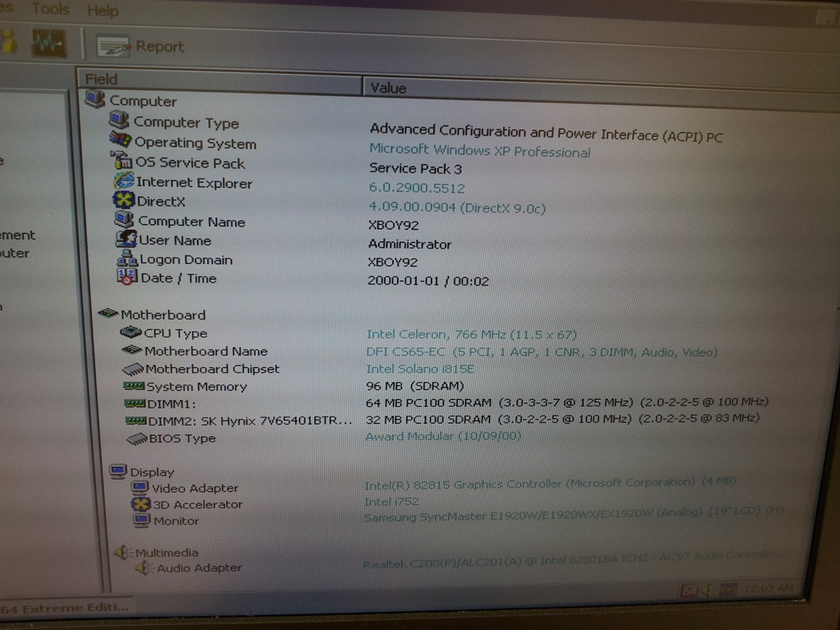Click the CPU Type chip icon
Screen dimensions: 840x630
131,332
